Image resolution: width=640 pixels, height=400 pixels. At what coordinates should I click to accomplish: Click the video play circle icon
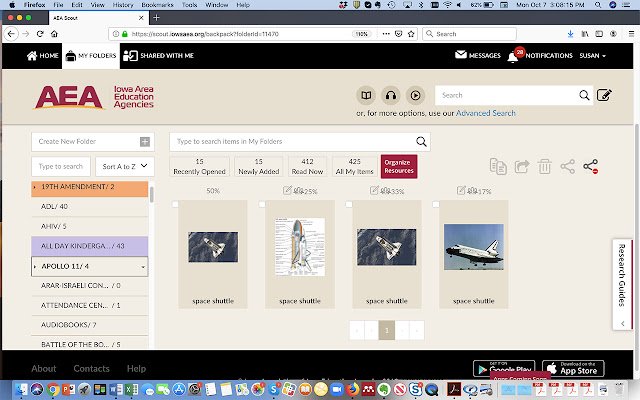click(x=416, y=96)
